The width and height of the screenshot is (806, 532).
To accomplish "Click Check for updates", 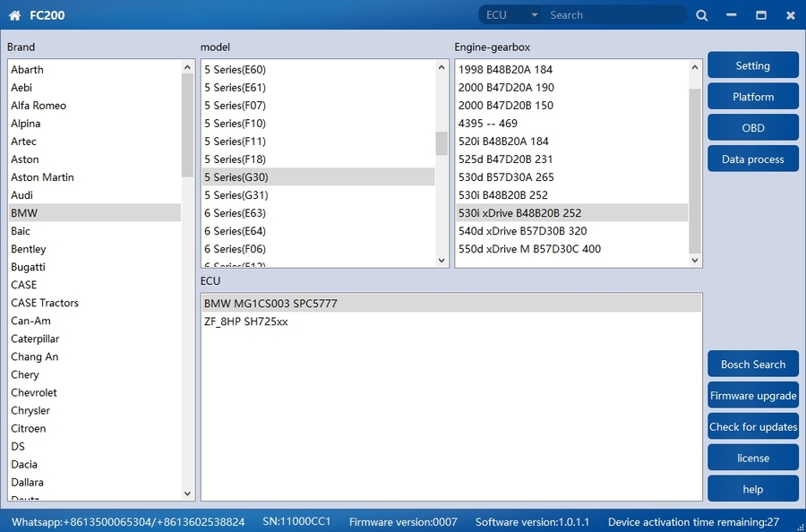I will [752, 427].
